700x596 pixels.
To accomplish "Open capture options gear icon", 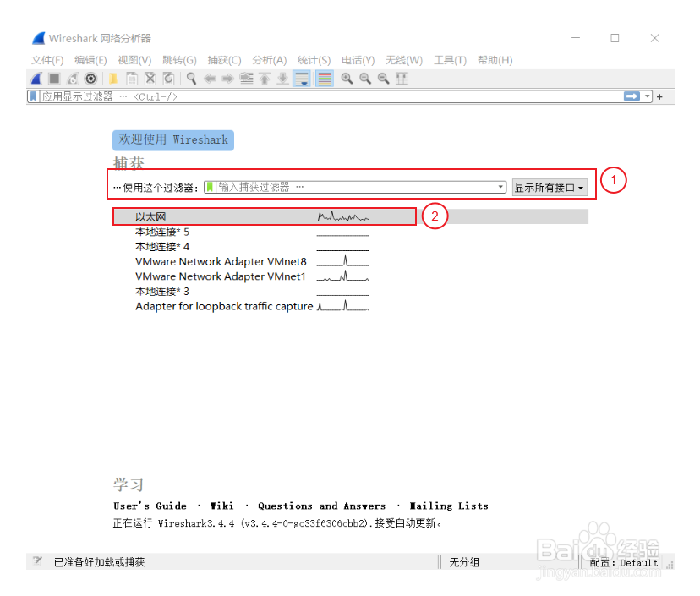I will pyautogui.click(x=90, y=79).
